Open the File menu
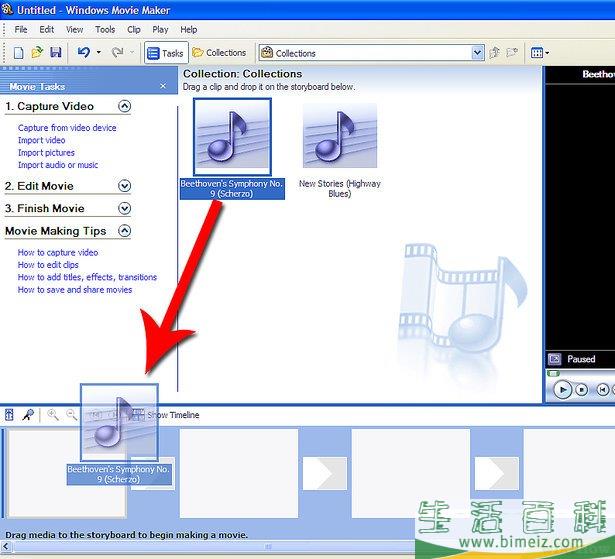This screenshot has height=559, width=615. (x=21, y=29)
